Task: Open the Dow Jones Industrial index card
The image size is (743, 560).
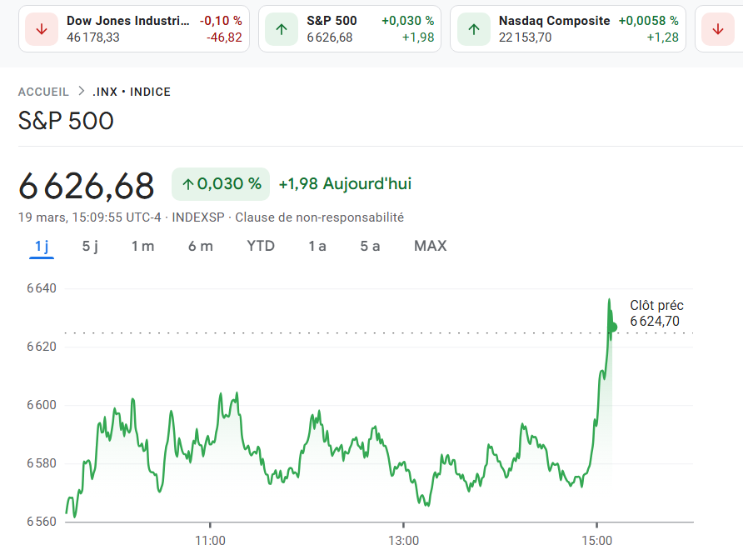Action: tap(134, 29)
